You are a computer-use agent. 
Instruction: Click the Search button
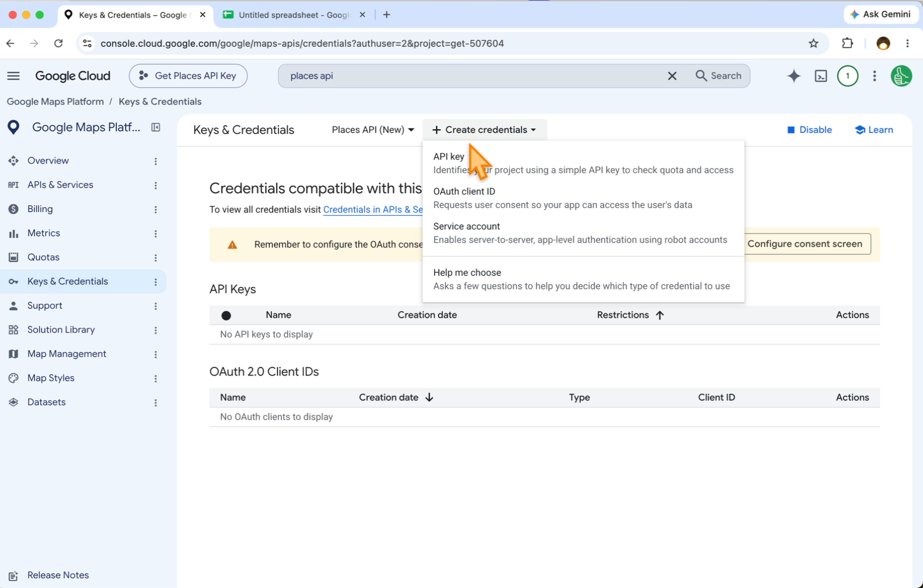tap(718, 76)
